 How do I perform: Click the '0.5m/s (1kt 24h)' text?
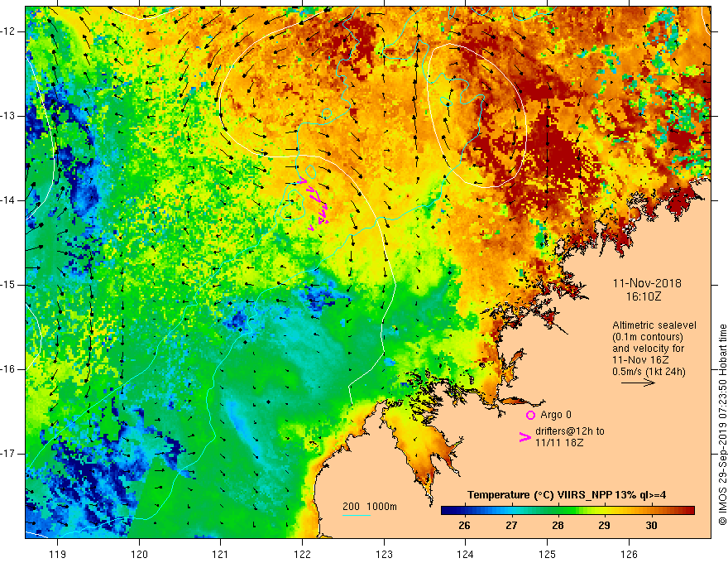point(649,372)
